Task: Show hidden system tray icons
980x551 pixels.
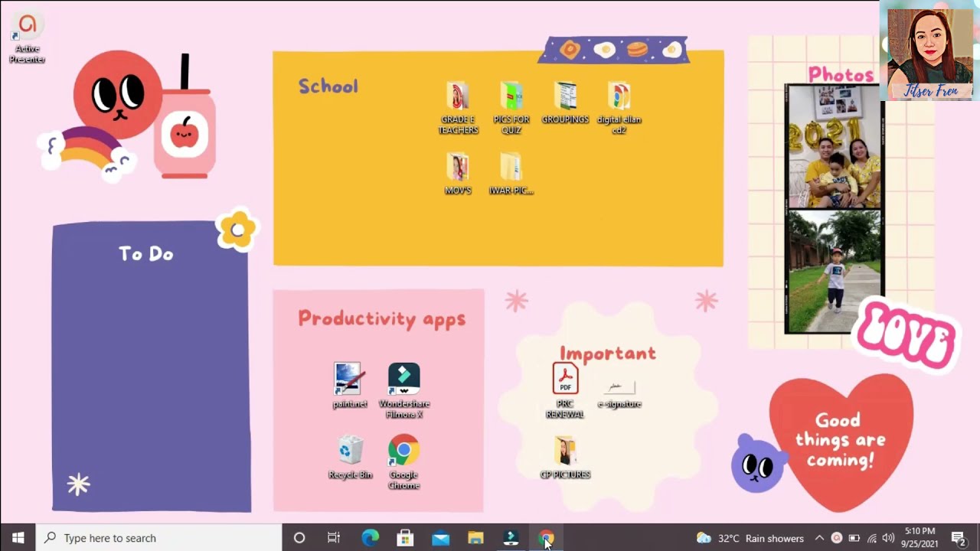Action: (x=819, y=538)
